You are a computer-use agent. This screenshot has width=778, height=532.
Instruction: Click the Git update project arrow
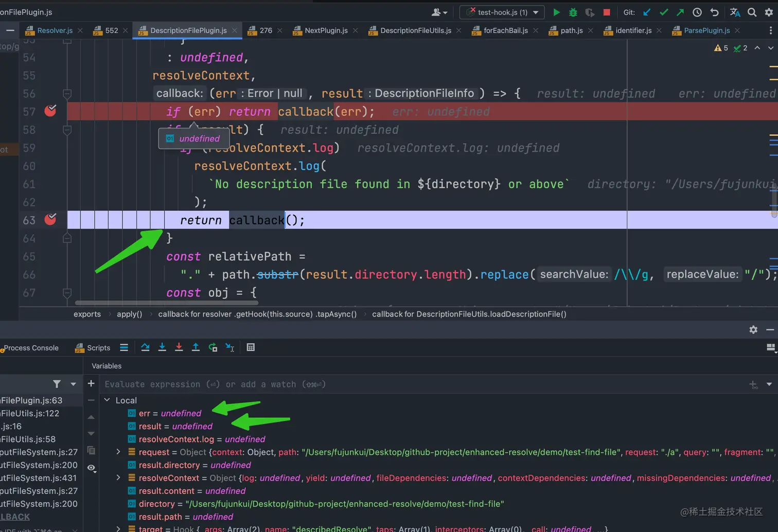tap(647, 12)
